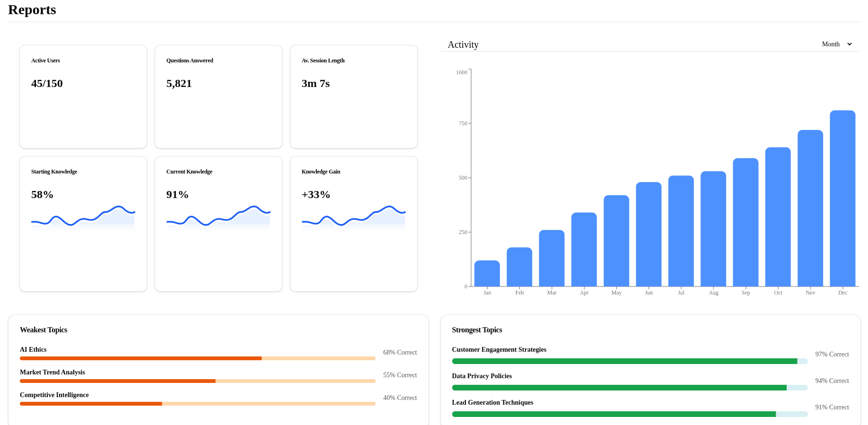Click the '1000' y-axis label

[x=462, y=72]
